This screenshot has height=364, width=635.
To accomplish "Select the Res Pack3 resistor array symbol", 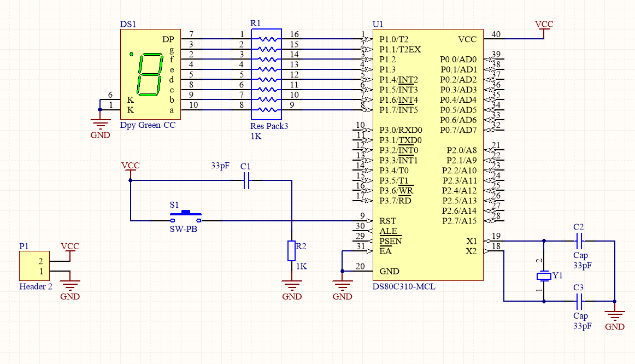I will pos(266,74).
